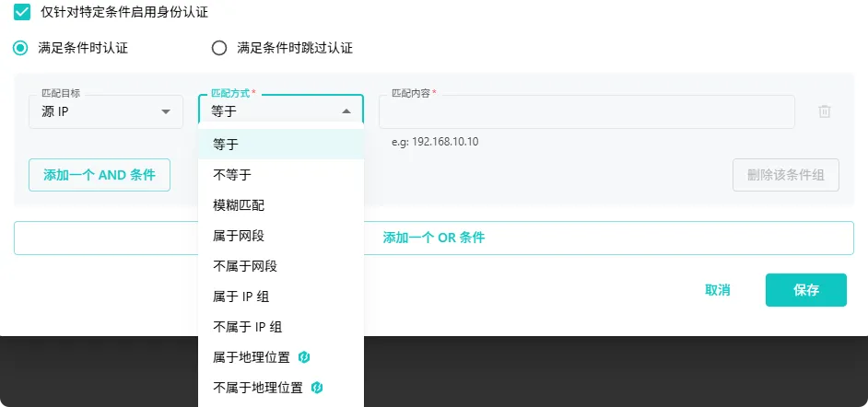Pick the 不属于网段 option
The image size is (868, 407).
245,266
